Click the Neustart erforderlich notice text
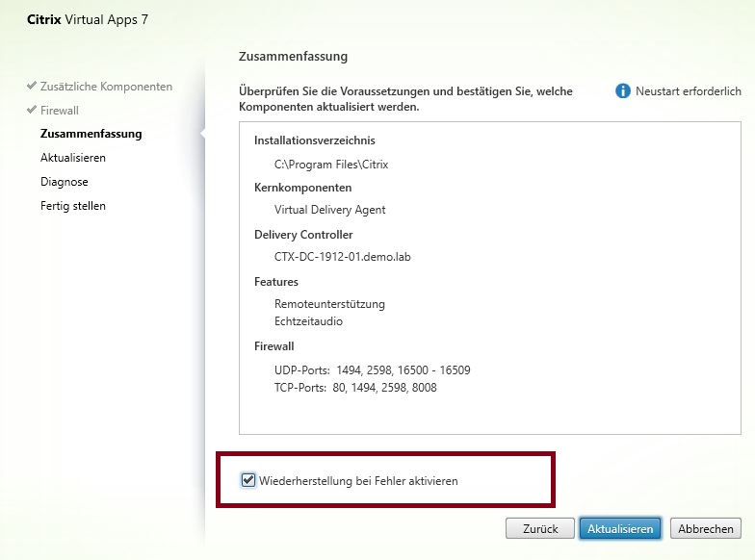The width and height of the screenshot is (755, 560). (688, 91)
